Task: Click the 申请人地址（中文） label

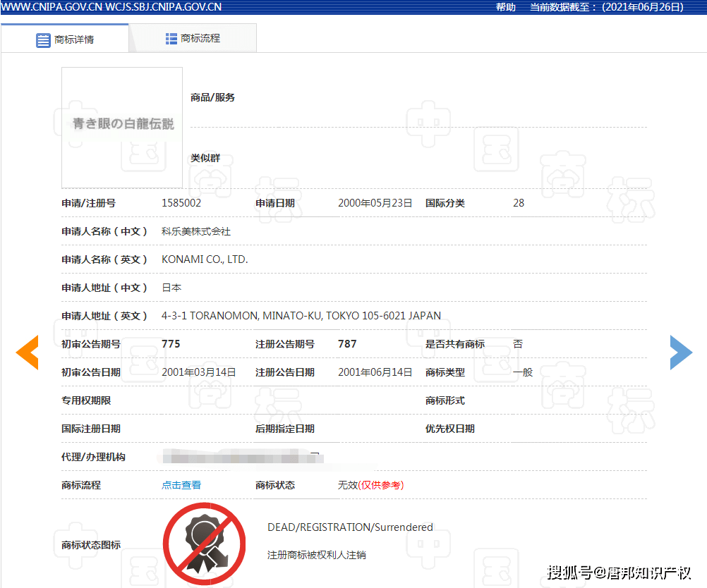Action: (x=104, y=288)
